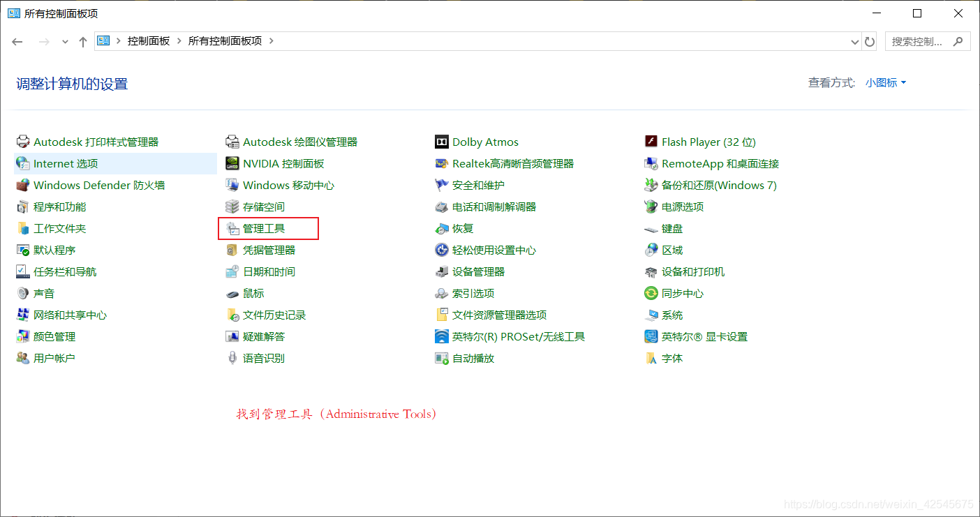Click the 控制面板 breadcrumb segment
980x517 pixels.
tap(149, 41)
